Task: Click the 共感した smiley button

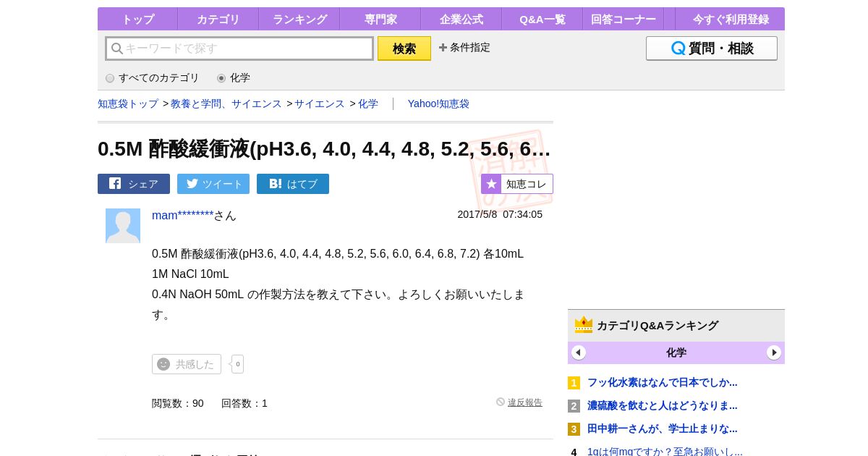Action: 187,364
